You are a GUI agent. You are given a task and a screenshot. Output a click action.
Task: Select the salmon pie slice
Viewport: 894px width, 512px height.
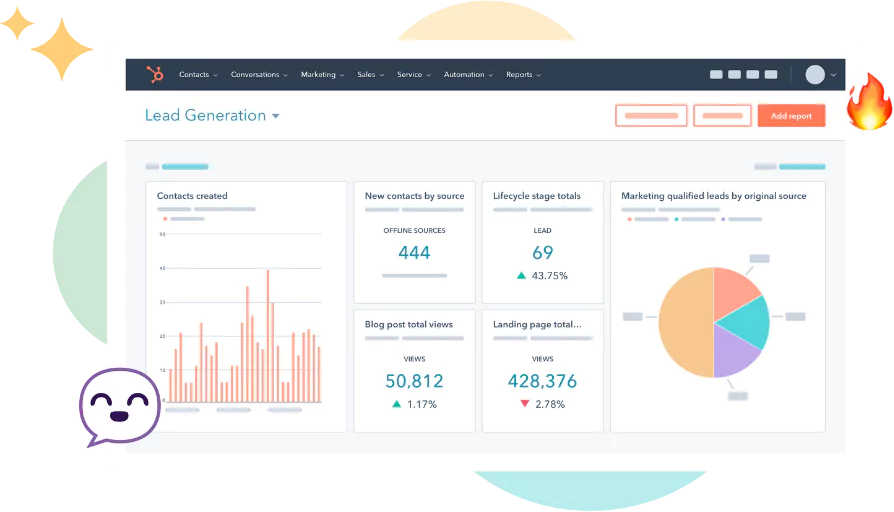[x=733, y=291]
